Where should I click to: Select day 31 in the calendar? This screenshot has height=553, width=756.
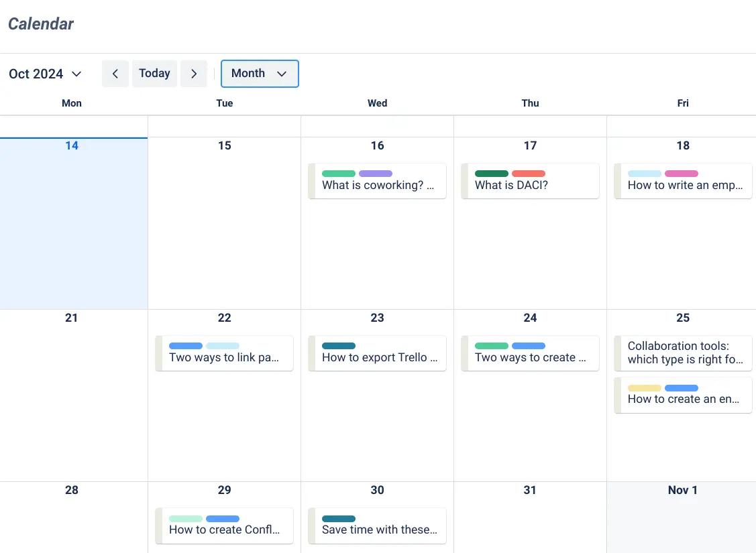point(530,517)
